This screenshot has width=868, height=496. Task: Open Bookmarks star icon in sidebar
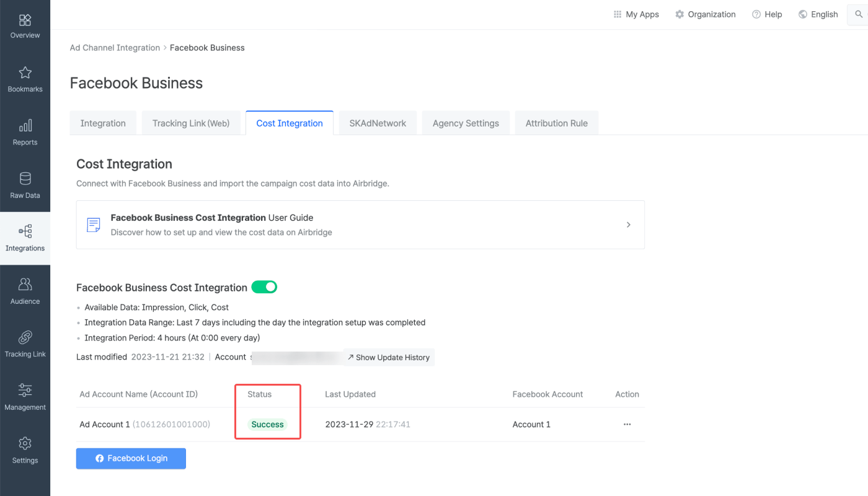pyautogui.click(x=25, y=73)
